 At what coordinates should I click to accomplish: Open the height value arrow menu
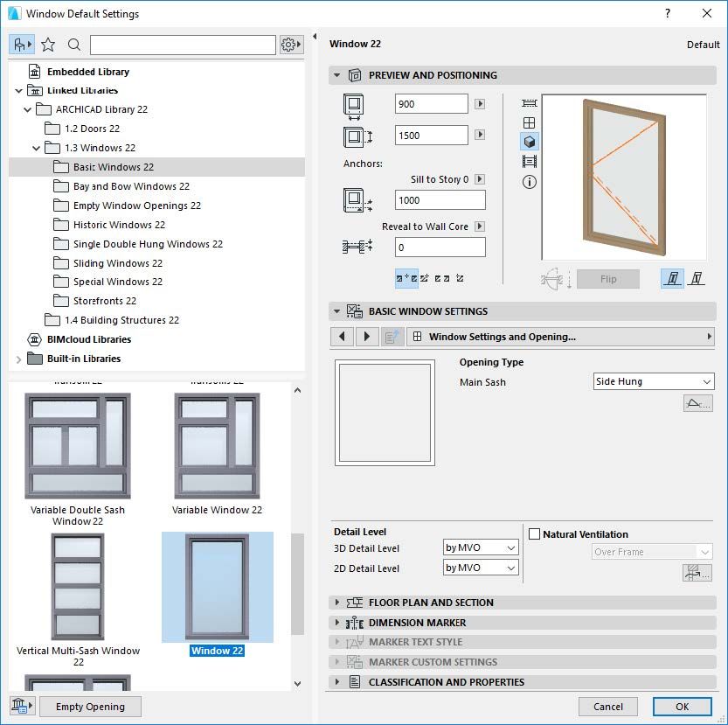(x=480, y=135)
